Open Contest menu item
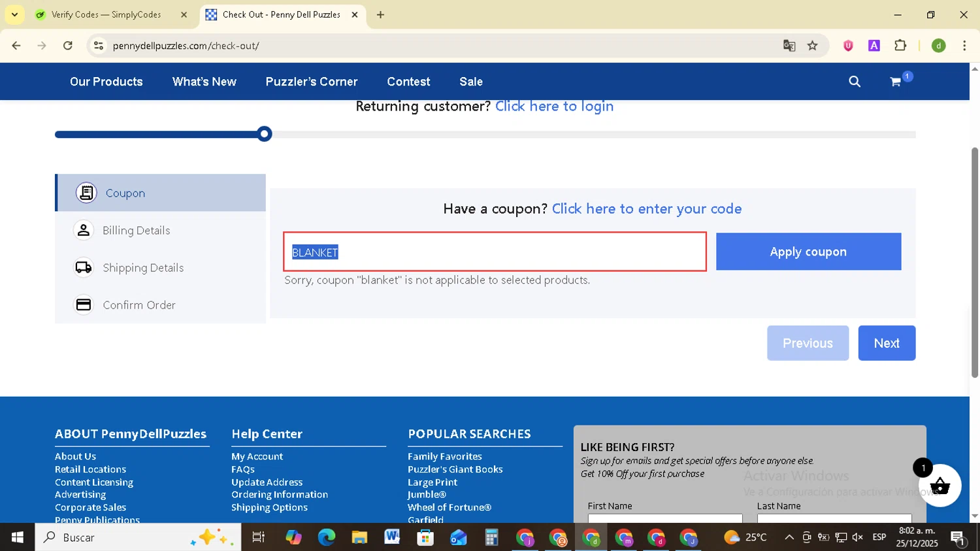The width and height of the screenshot is (980, 551). [408, 82]
